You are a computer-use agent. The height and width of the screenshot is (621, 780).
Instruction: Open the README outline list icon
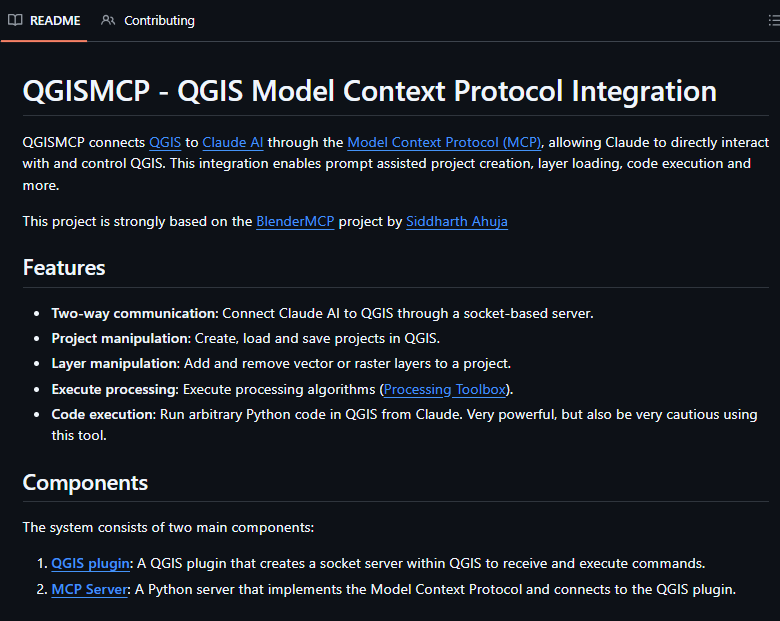pos(773,20)
